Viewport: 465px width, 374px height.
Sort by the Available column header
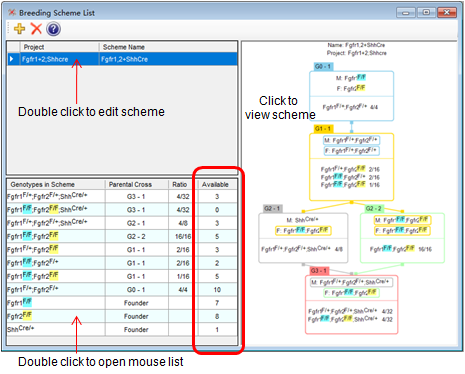pyautogui.click(x=216, y=184)
